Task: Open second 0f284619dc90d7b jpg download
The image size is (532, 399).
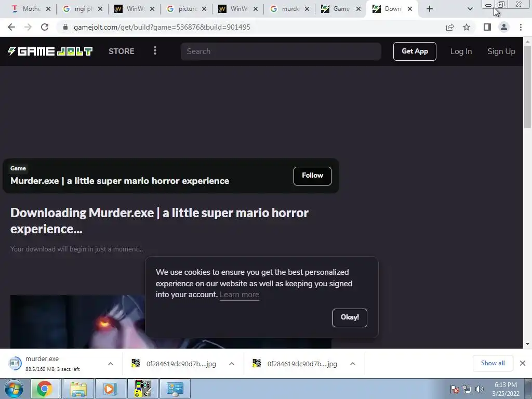Action: tap(295, 364)
